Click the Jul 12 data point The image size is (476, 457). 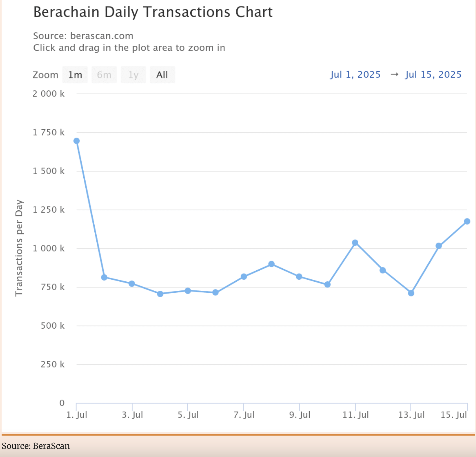coord(383,270)
